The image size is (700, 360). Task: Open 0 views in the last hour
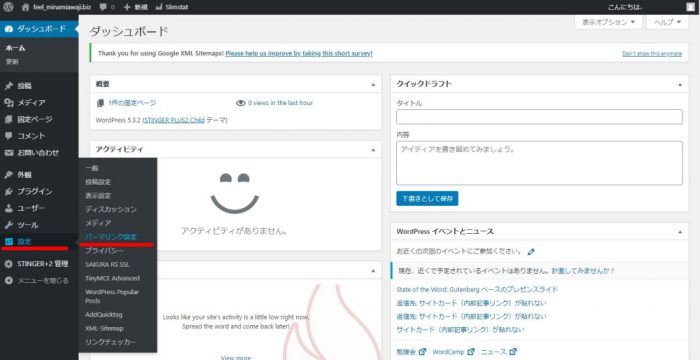280,103
